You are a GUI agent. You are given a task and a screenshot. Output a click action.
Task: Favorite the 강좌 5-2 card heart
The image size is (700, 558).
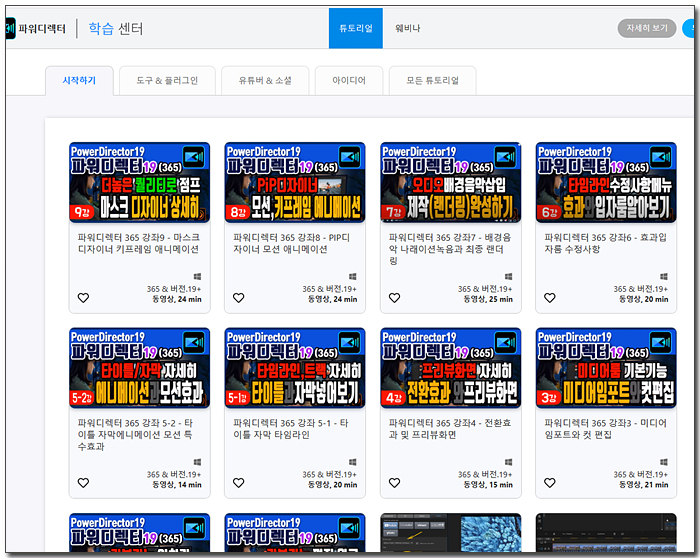pyautogui.click(x=83, y=483)
